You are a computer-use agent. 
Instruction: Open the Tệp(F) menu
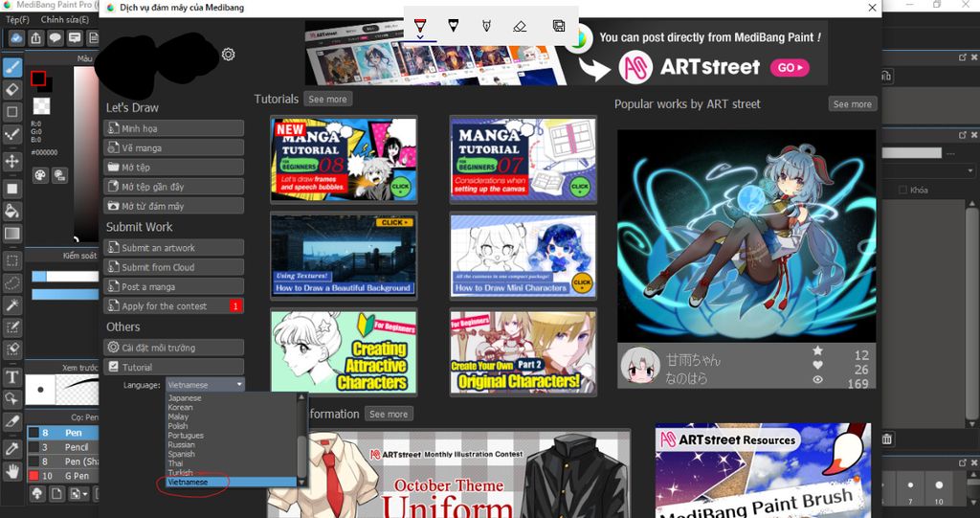pyautogui.click(x=18, y=19)
